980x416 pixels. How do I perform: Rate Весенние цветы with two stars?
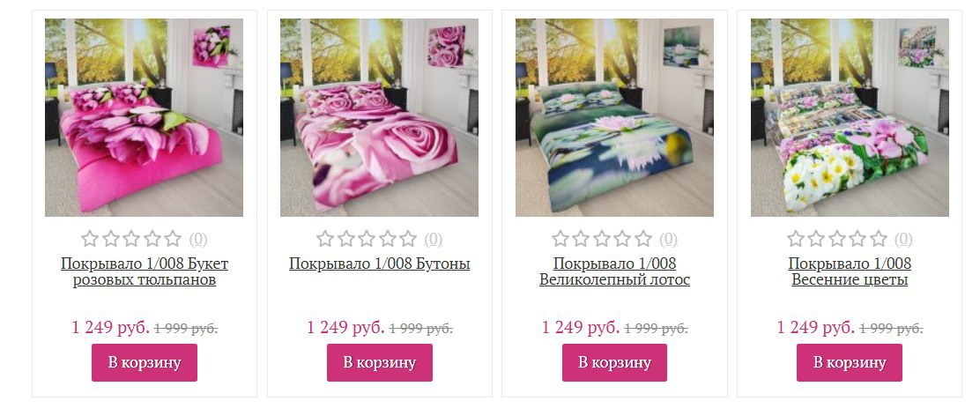pos(816,238)
